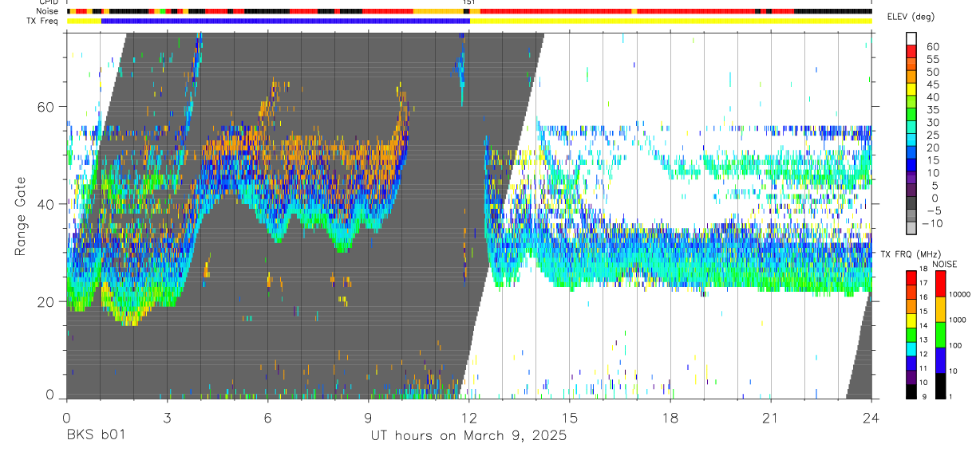
Task: Click the NOISE legend label '1'
Action: click(x=951, y=396)
